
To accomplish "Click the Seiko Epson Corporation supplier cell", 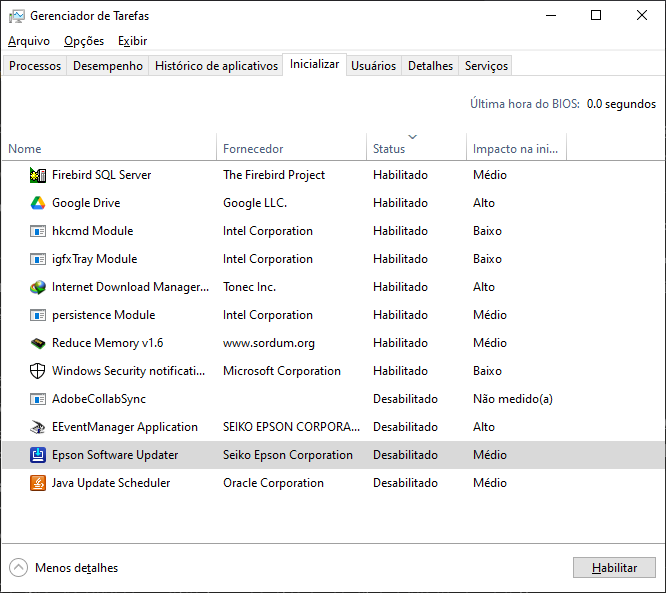I will point(288,455).
